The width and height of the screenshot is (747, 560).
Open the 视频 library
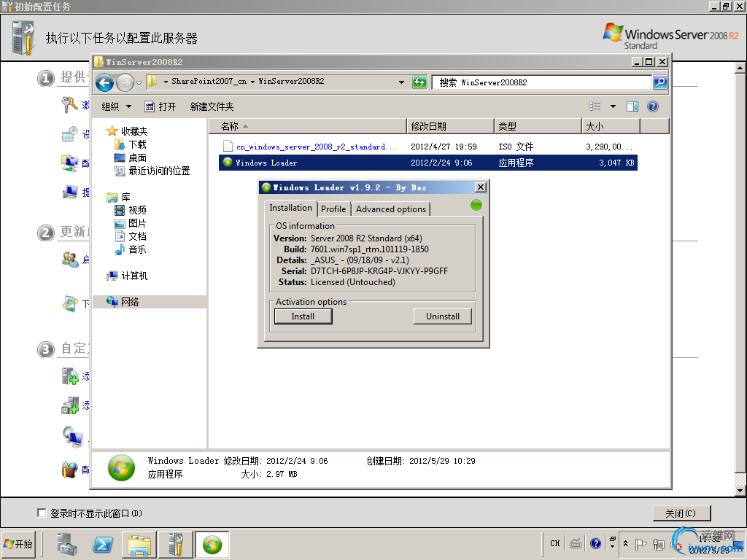(131, 210)
